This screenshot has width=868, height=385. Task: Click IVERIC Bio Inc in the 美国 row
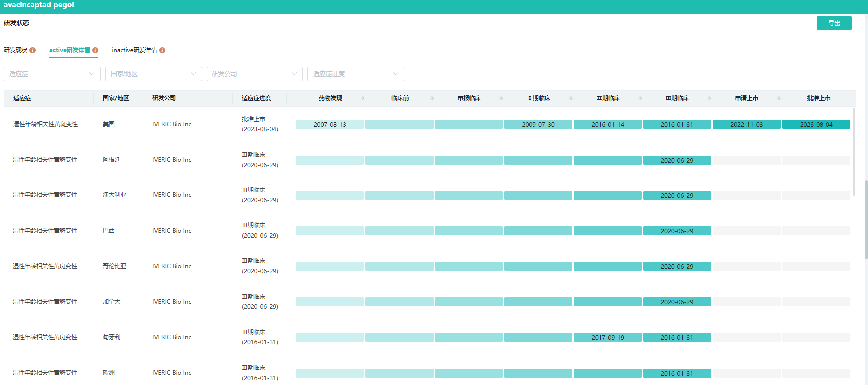point(172,124)
